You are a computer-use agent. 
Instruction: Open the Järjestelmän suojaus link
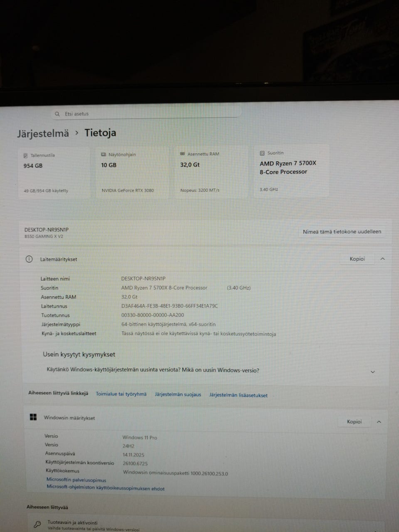point(178,394)
